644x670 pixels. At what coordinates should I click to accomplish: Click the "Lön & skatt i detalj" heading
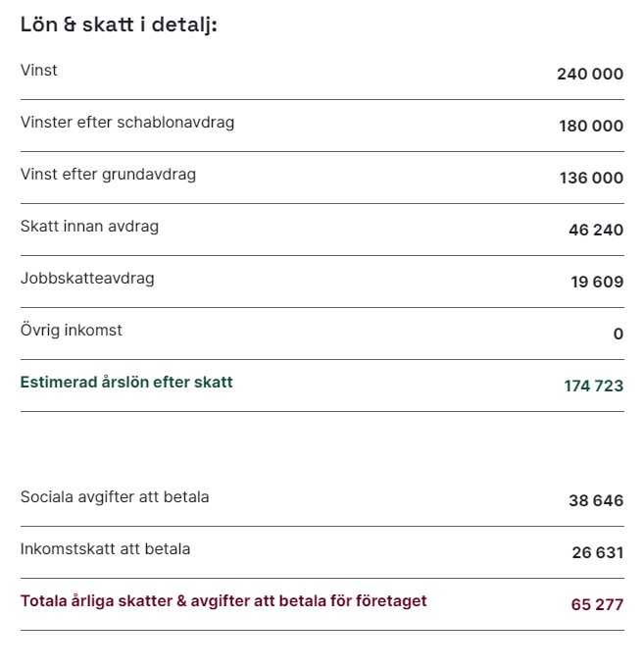tap(119, 25)
